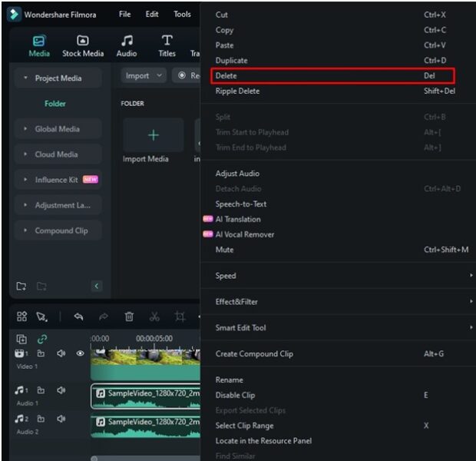Click the add track icon above Video 1
The width and height of the screenshot is (476, 461).
pos(21,339)
